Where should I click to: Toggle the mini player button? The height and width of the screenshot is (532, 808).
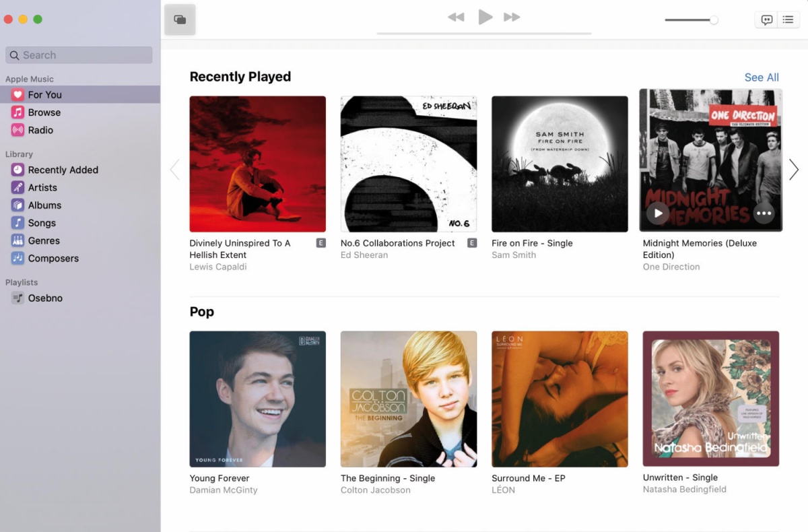point(180,20)
